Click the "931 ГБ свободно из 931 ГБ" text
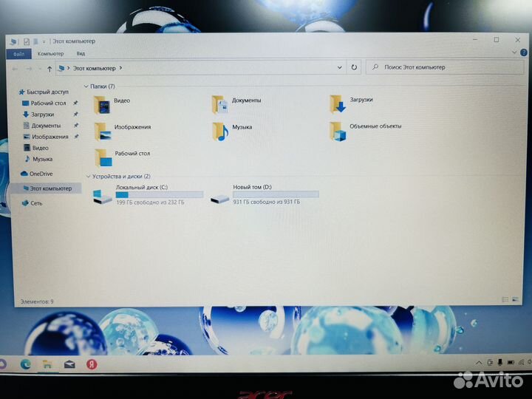The width and height of the screenshot is (532, 399). tap(267, 202)
